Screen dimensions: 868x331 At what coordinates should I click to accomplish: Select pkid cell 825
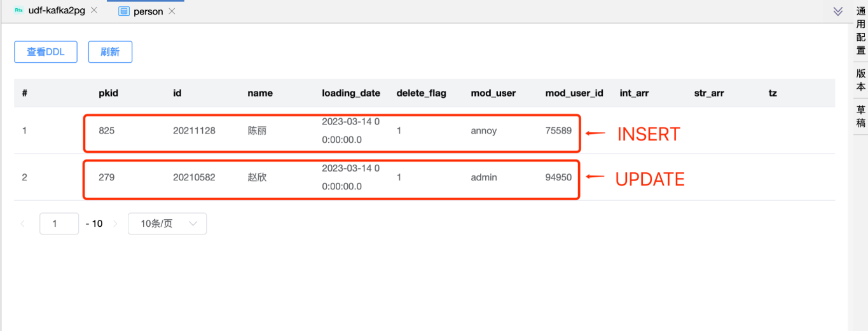pyautogui.click(x=107, y=131)
